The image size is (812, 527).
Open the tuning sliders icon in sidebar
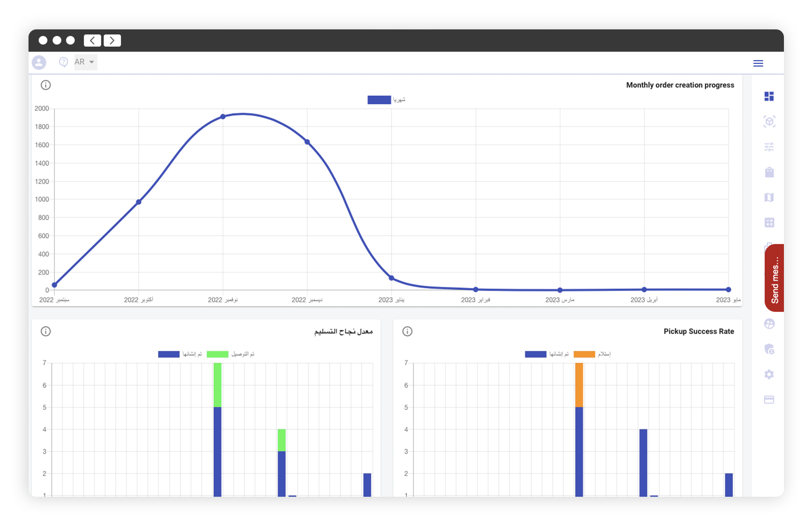(769, 147)
